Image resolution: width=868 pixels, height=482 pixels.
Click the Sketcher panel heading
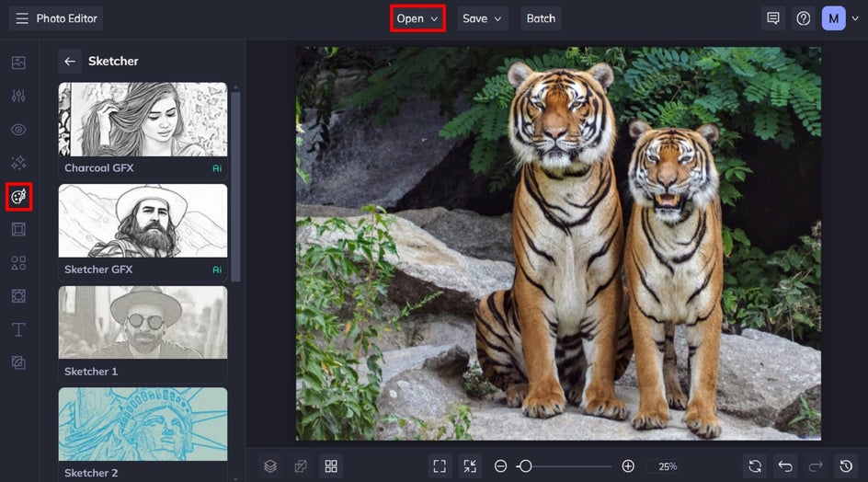(113, 61)
